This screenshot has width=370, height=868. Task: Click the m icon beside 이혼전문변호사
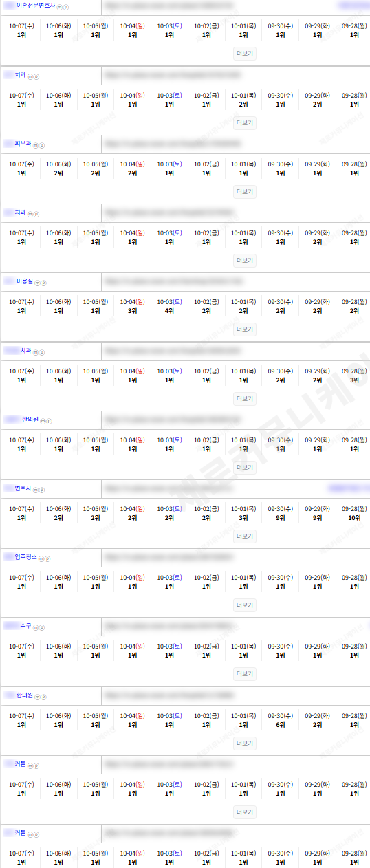pyautogui.click(x=59, y=7)
